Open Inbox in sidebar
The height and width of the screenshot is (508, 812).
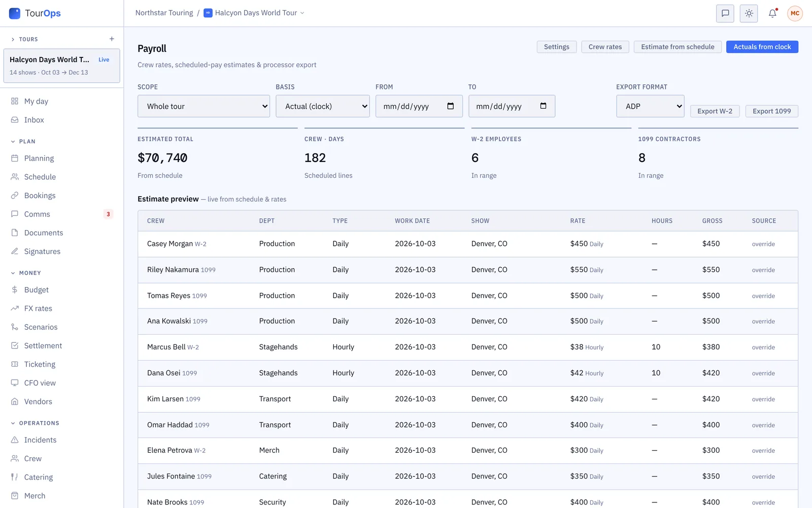62,120
